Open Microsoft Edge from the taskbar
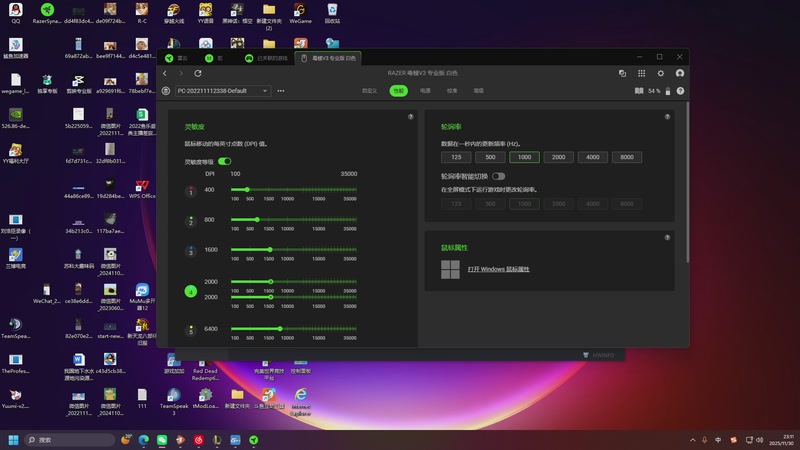Screen dimensions: 800x450 coord(144,440)
